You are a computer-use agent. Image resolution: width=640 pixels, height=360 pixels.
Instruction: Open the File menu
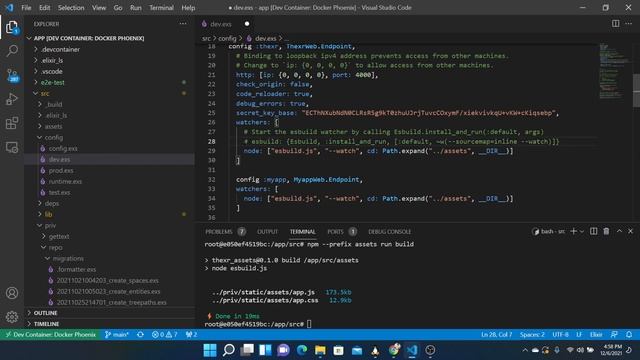tap(26, 8)
